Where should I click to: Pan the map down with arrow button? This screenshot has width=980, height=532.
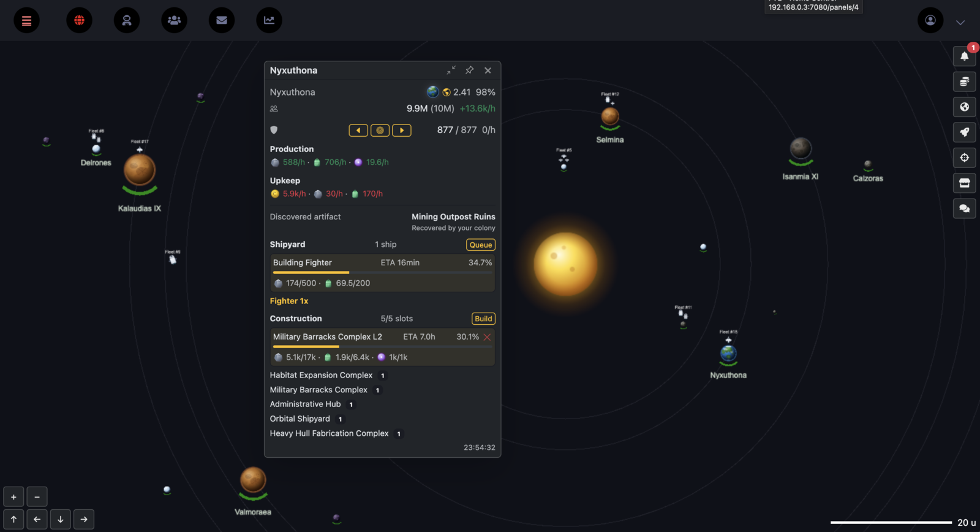click(x=60, y=519)
